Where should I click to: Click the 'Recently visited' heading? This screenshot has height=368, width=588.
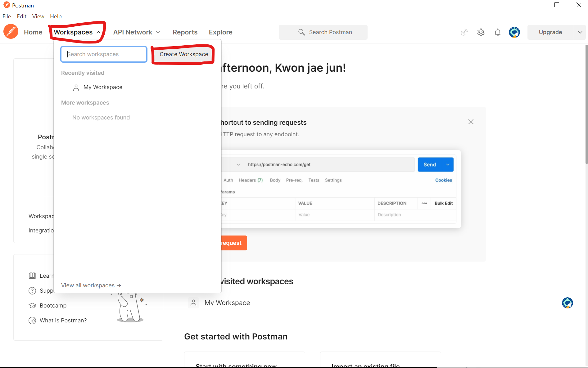[x=83, y=73]
